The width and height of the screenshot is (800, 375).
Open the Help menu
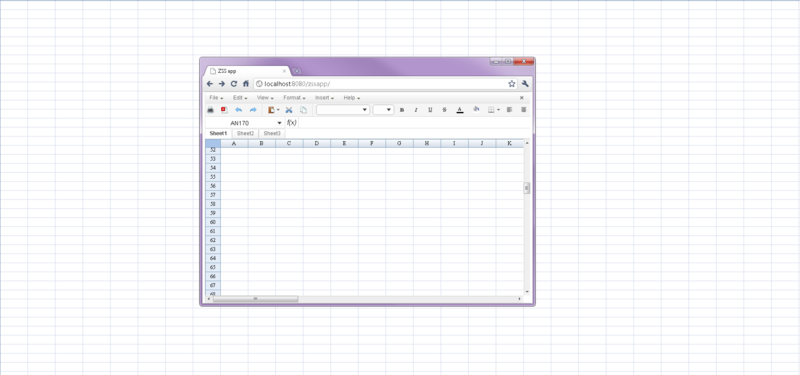pos(352,97)
